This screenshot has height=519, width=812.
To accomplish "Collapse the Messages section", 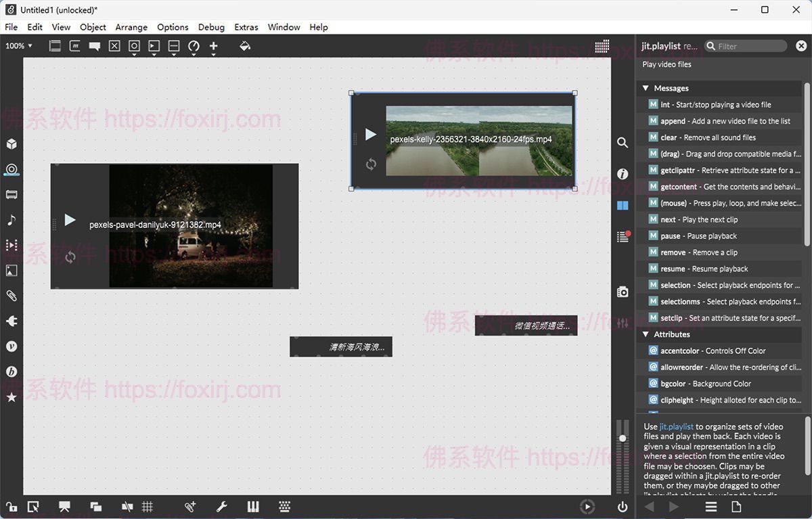I will (x=646, y=88).
